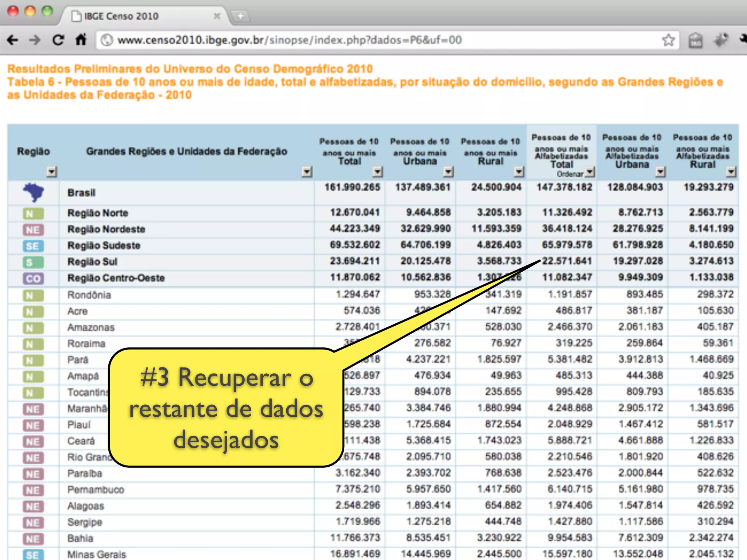Screen dimensions: 747x560
Task: Click the Região Sul row label
Action: click(92, 262)
